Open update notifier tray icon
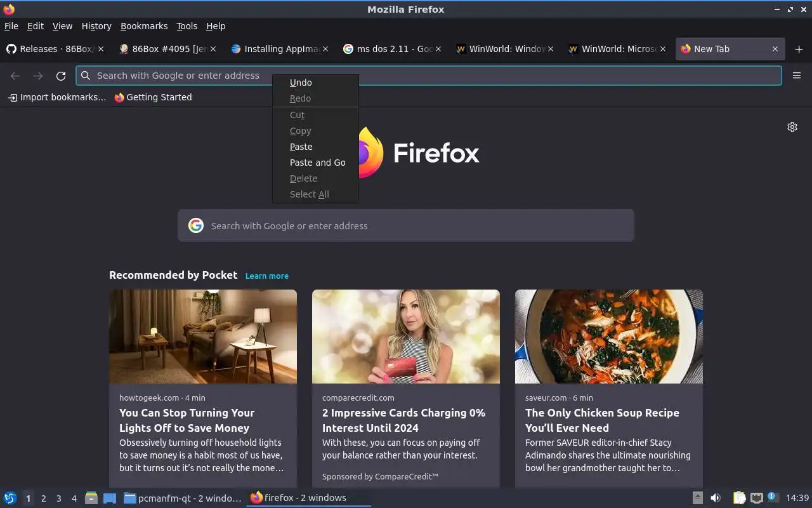The height and width of the screenshot is (508, 812). pos(773,497)
